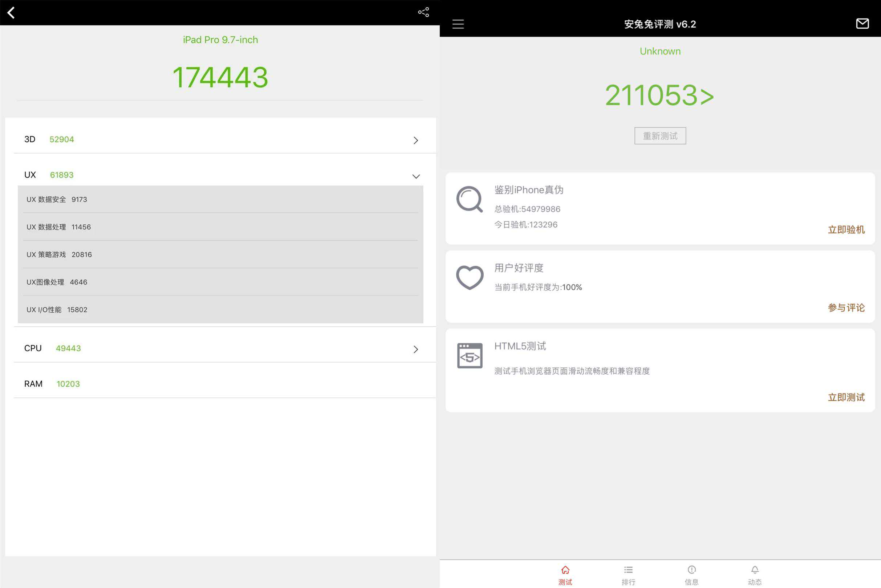Click the share icon

[x=423, y=12]
